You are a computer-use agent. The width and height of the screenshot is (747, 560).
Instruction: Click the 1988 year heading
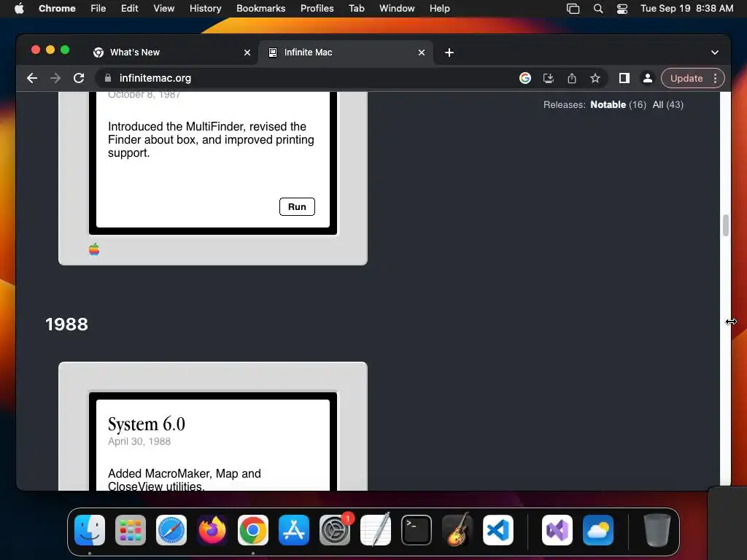point(66,324)
